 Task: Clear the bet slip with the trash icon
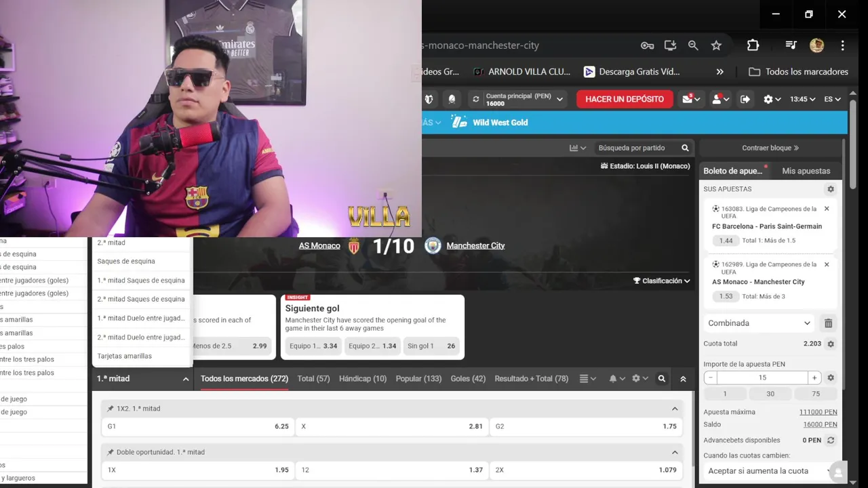pyautogui.click(x=828, y=323)
